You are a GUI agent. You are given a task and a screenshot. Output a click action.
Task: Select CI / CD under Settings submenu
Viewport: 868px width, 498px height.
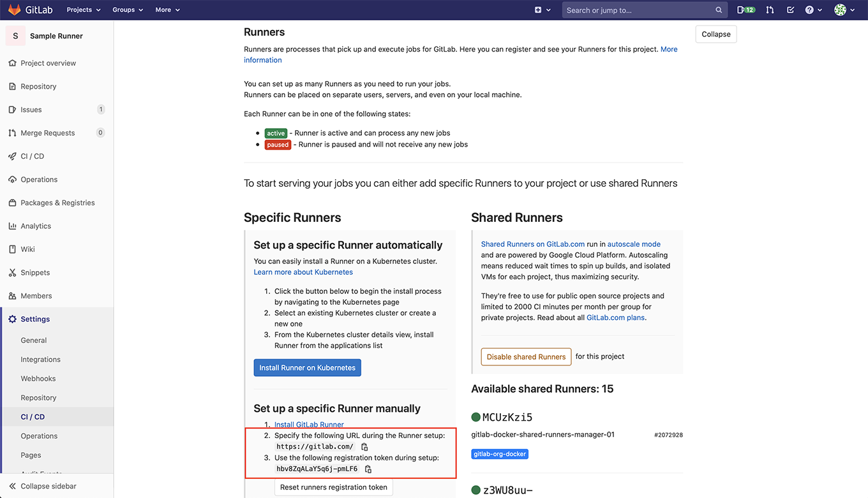pos(33,416)
